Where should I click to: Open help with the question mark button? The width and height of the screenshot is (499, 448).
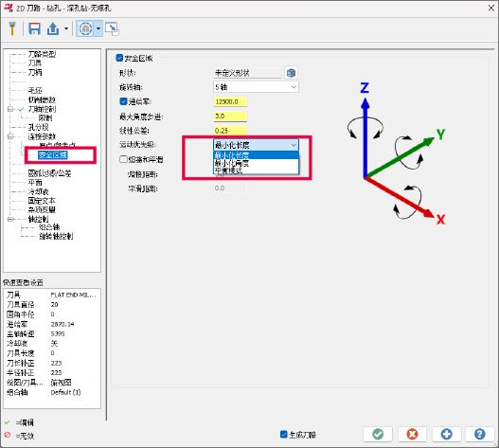click(480, 434)
